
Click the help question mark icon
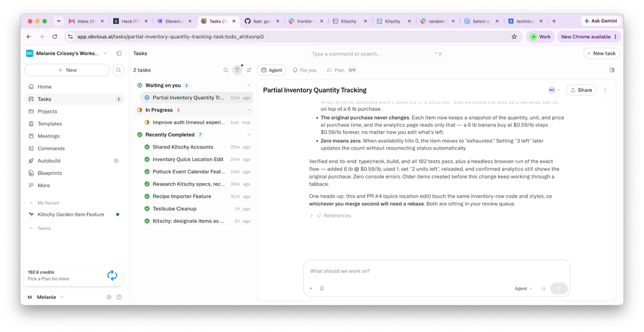tap(119, 297)
